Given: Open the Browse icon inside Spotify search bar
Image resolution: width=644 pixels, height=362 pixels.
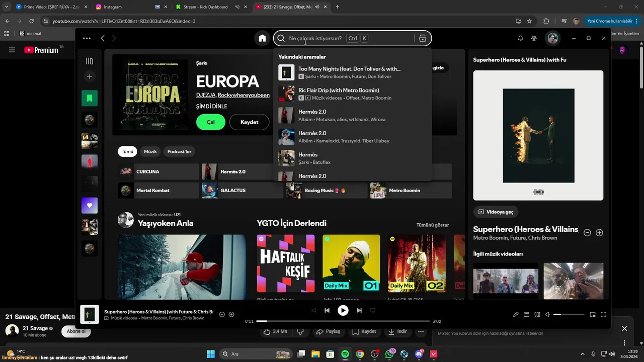Looking at the screenshot, I should click(x=423, y=38).
